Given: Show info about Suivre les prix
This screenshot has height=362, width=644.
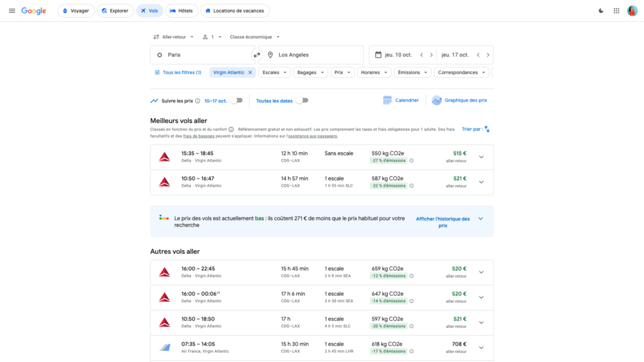Looking at the screenshot, I should 197,101.
